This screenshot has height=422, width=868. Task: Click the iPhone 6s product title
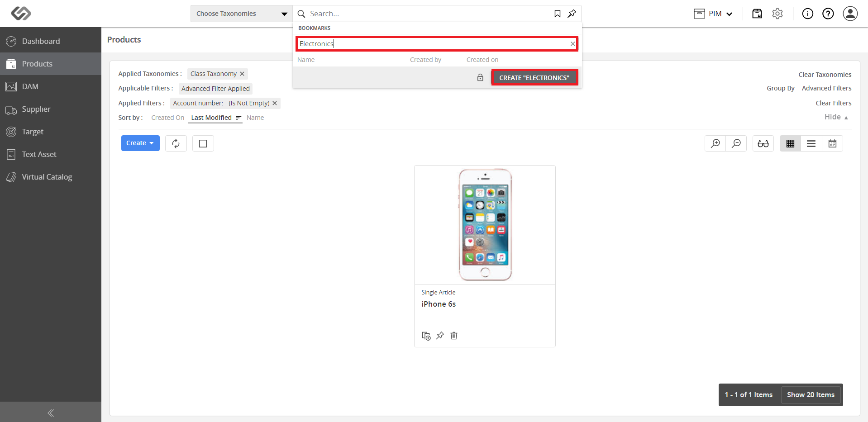pos(439,304)
